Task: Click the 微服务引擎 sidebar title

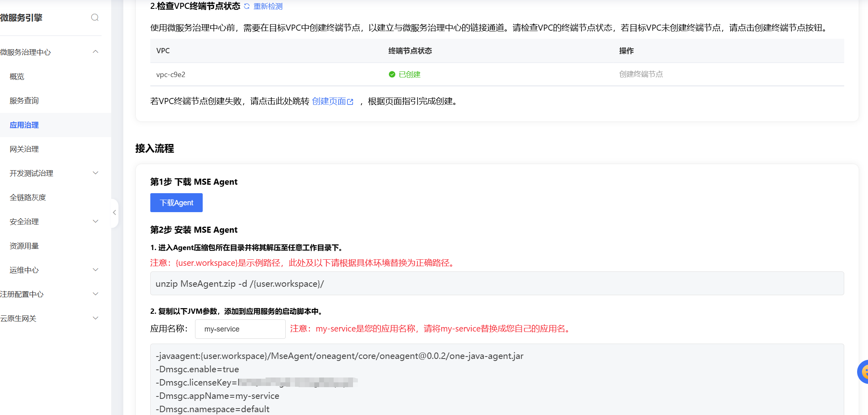Action: (21, 18)
